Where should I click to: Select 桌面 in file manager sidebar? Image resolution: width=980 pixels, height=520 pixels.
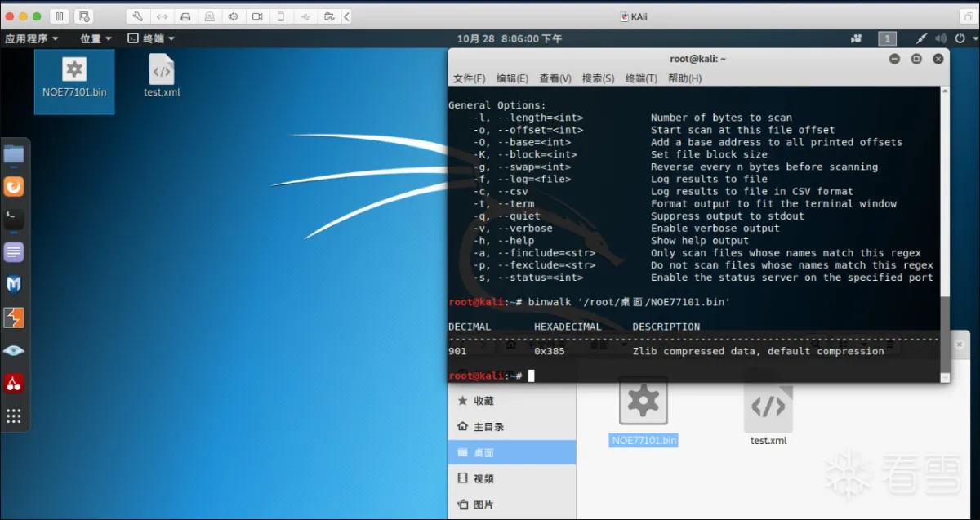512,452
